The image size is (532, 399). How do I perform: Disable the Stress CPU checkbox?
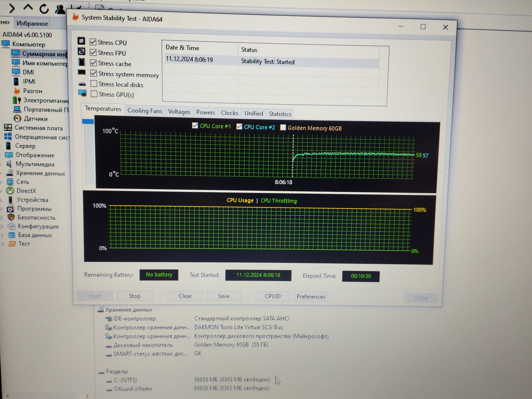[x=93, y=42]
